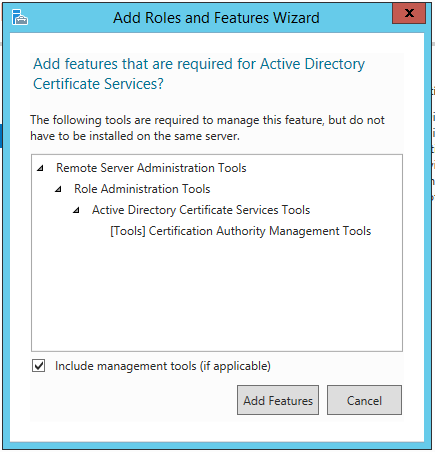Collapse the Role Administration Tools node arrow
The width and height of the screenshot is (435, 452).
click(x=58, y=189)
